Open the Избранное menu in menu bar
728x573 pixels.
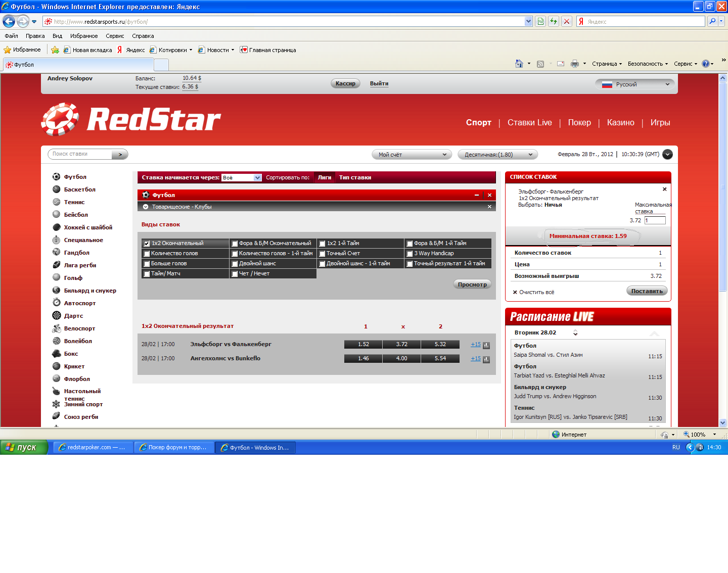[x=84, y=36]
